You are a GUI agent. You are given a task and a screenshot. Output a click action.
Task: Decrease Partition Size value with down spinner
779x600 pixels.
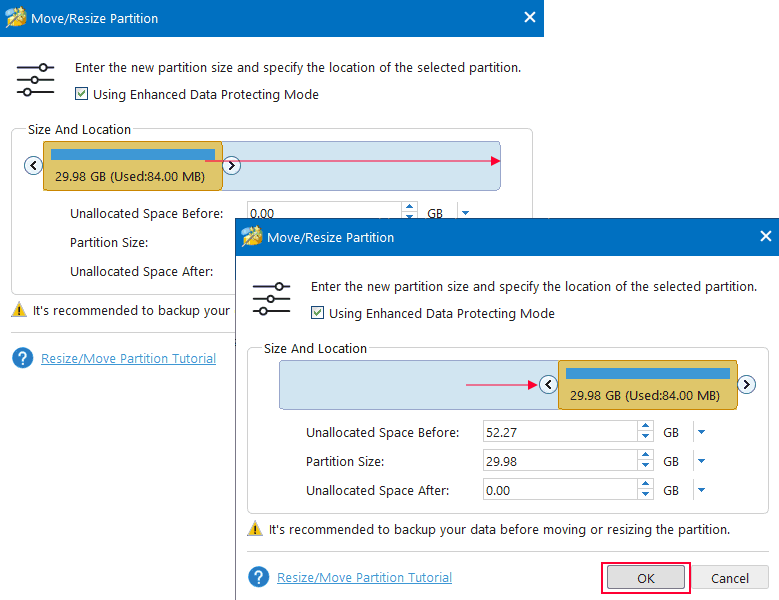click(645, 466)
